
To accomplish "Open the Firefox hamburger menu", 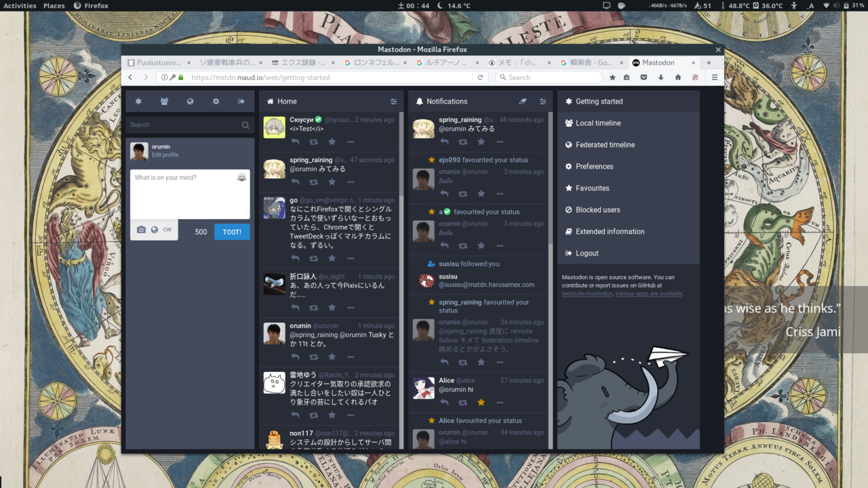I will coord(714,77).
